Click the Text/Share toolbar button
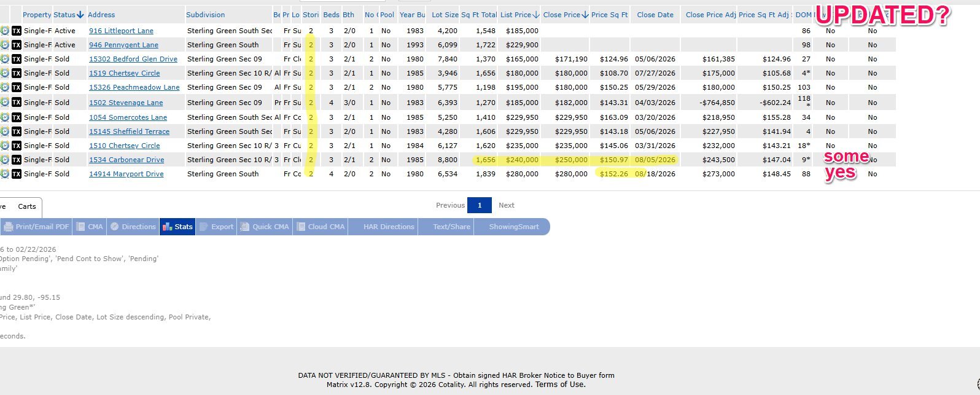 [451, 227]
